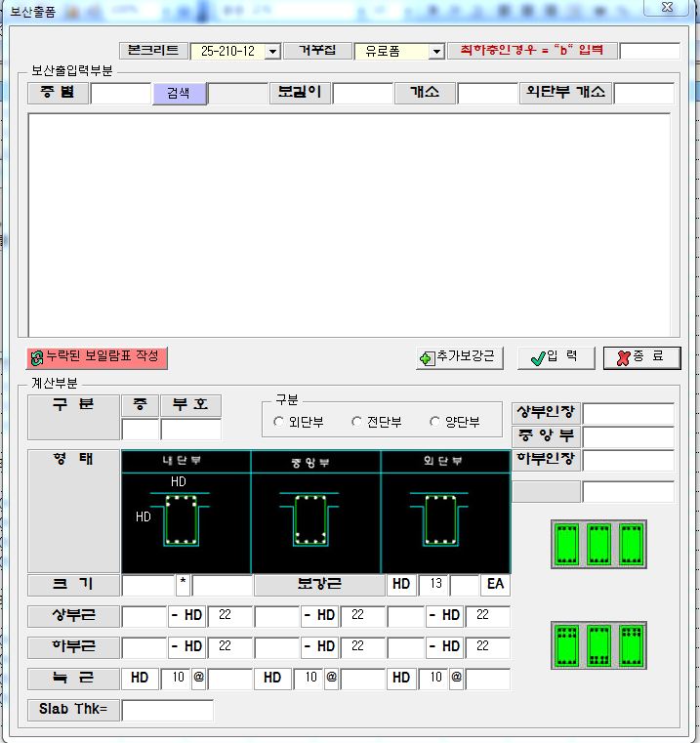
Task: Click the 검색 search button
Action: click(179, 94)
